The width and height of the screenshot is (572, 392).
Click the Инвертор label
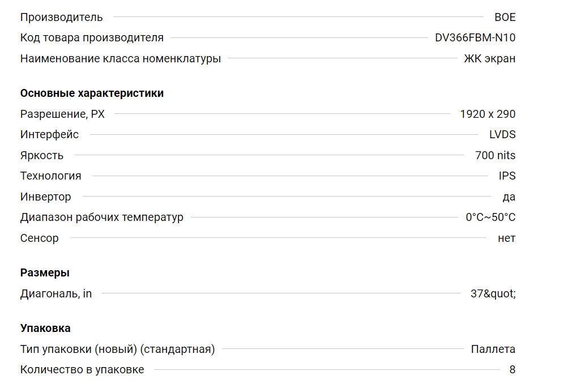46,197
